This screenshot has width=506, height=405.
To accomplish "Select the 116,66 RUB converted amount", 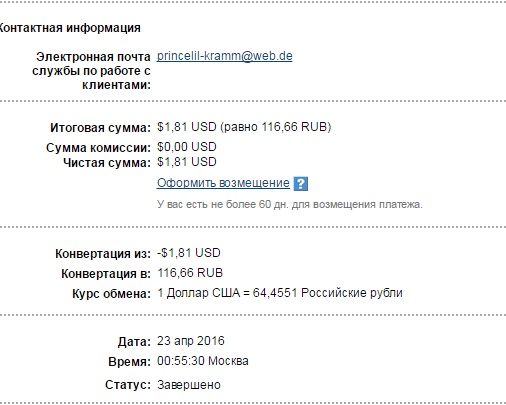I will (x=190, y=273).
